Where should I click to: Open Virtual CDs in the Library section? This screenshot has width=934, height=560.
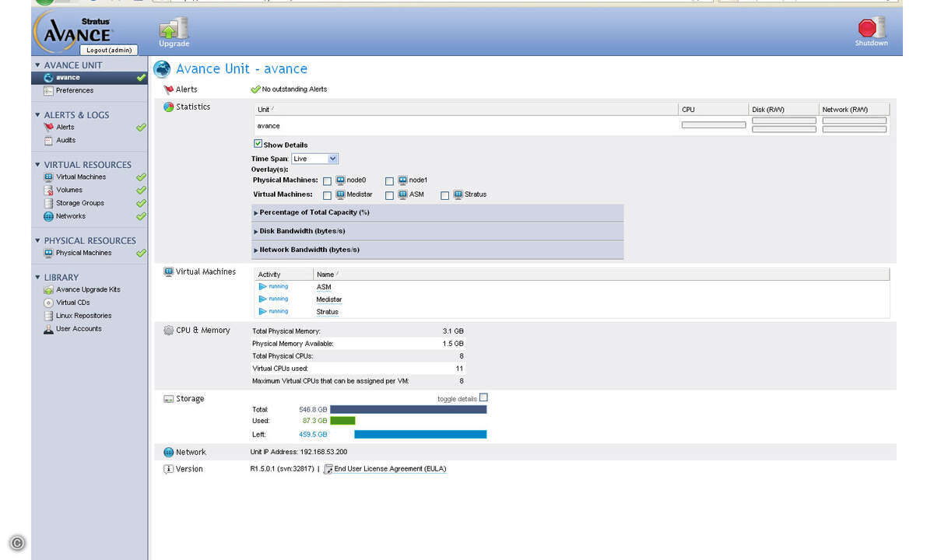[72, 303]
